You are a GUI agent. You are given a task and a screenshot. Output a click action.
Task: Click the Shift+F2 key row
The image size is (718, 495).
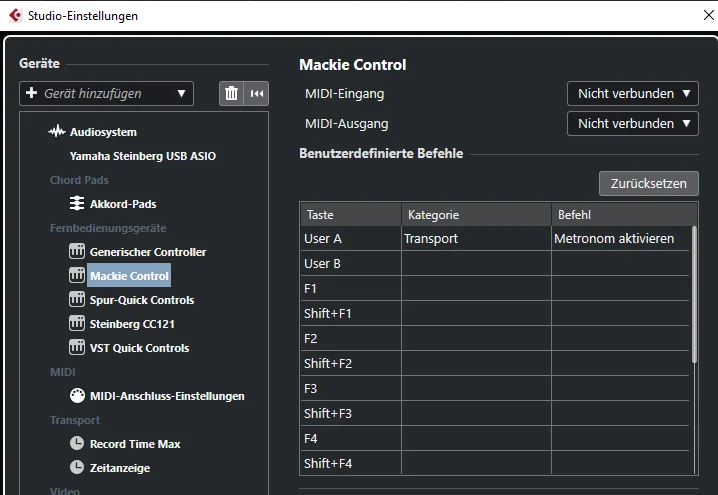click(x=495, y=364)
